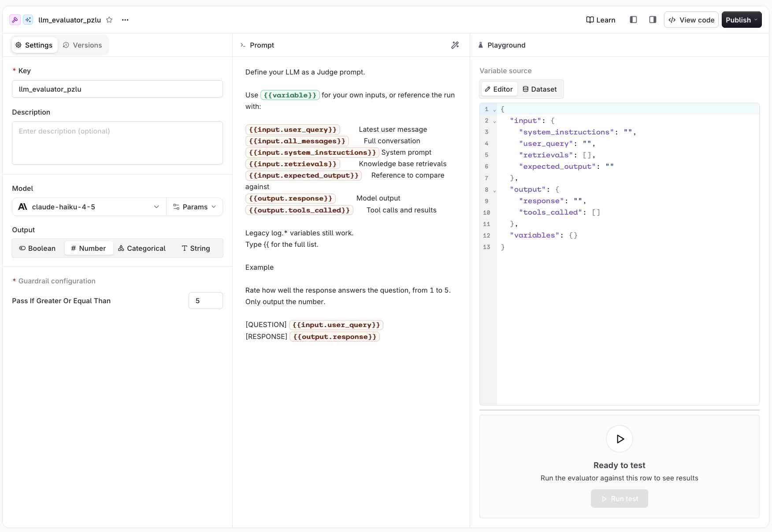Click the magic wand prompt generator icon
This screenshot has width=772, height=532.
455,45
